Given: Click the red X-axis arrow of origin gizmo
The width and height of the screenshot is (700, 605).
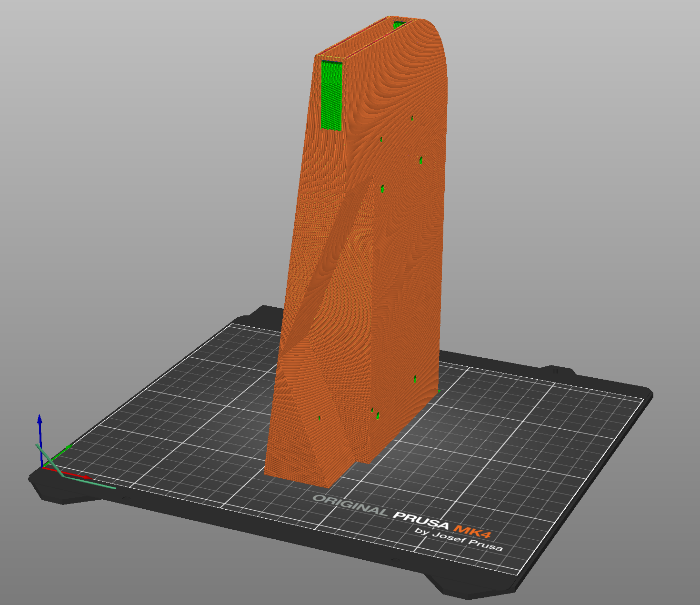Looking at the screenshot, I should pos(67,473).
